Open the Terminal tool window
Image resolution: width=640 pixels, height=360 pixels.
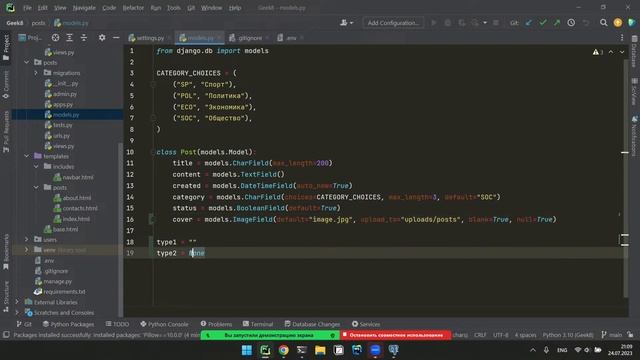click(258, 324)
